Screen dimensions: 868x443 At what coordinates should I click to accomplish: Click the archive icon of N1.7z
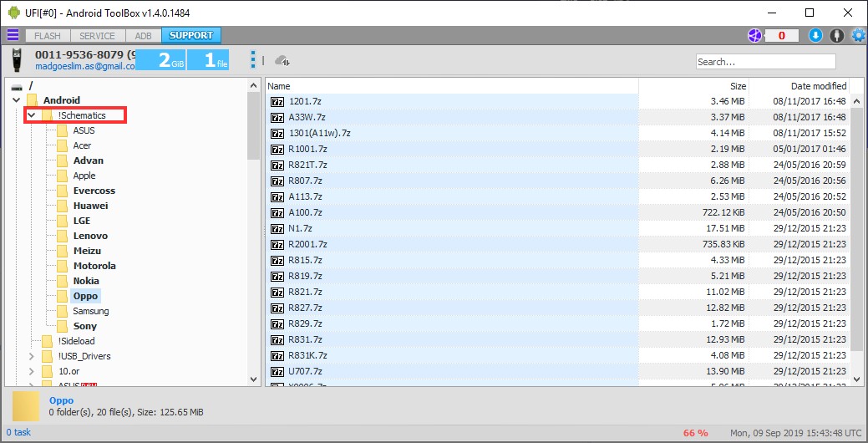coord(277,228)
